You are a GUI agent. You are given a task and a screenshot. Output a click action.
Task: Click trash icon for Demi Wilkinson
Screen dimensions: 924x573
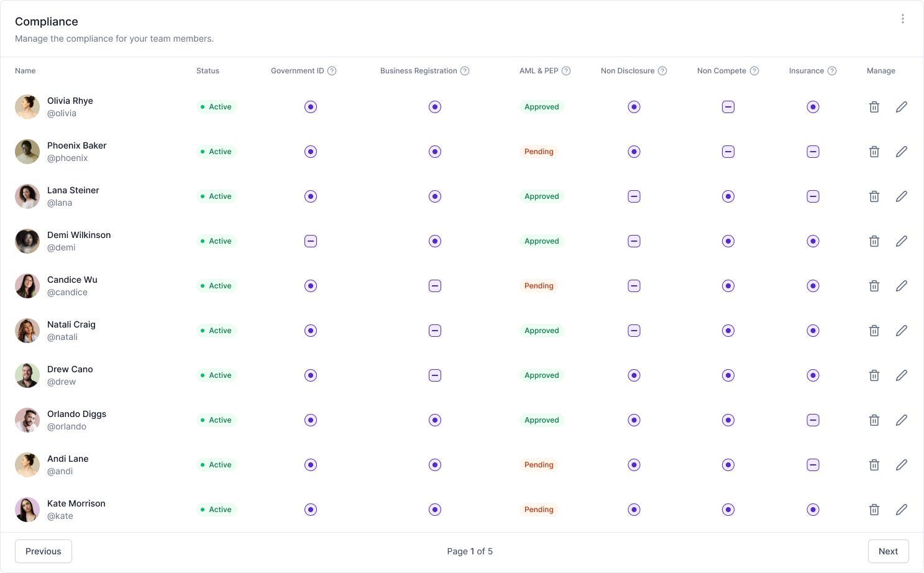coord(874,241)
